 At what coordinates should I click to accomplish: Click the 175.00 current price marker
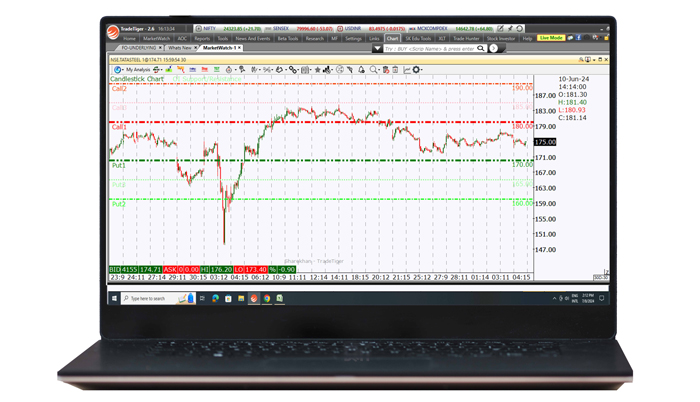point(546,142)
